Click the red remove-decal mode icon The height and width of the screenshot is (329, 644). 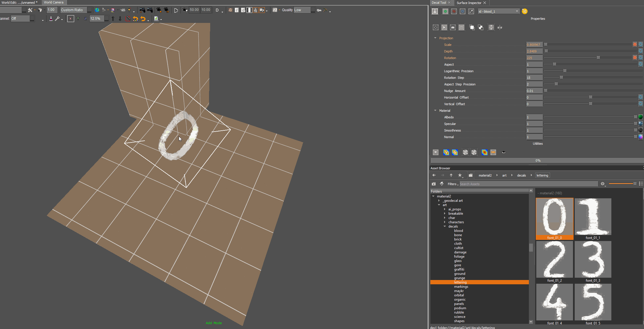(454, 11)
